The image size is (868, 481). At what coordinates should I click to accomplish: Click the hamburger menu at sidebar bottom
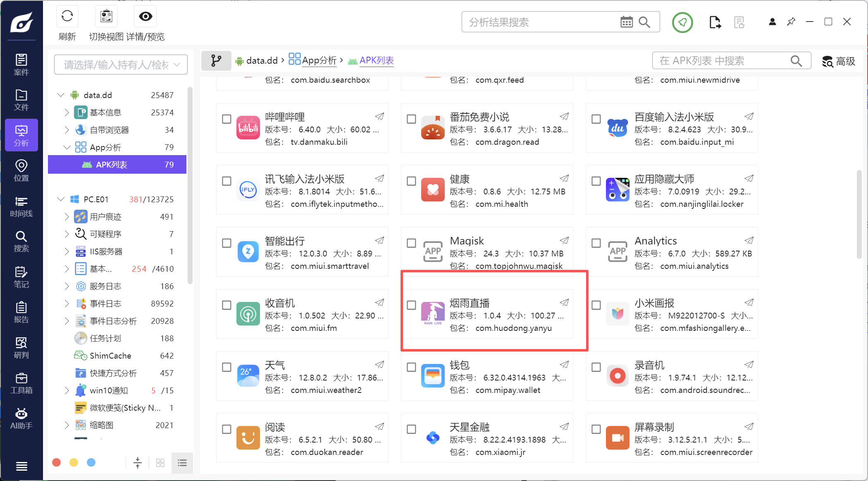(21, 466)
